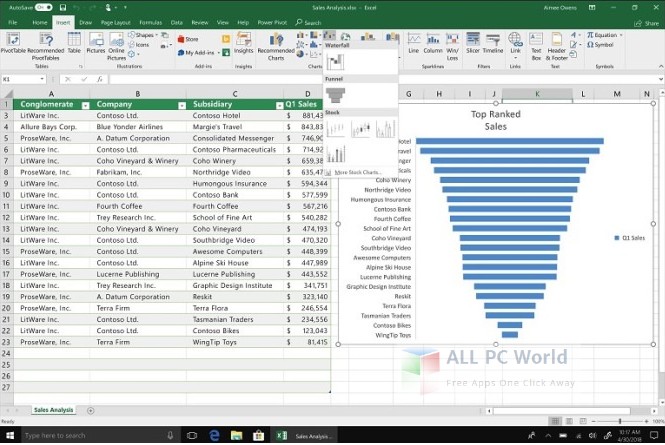The image size is (665, 445).
Task: Click the insert function fx button
Action: click(x=99, y=79)
